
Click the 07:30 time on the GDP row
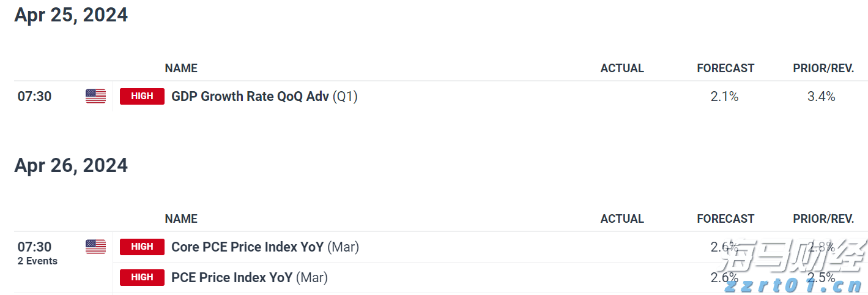(34, 96)
